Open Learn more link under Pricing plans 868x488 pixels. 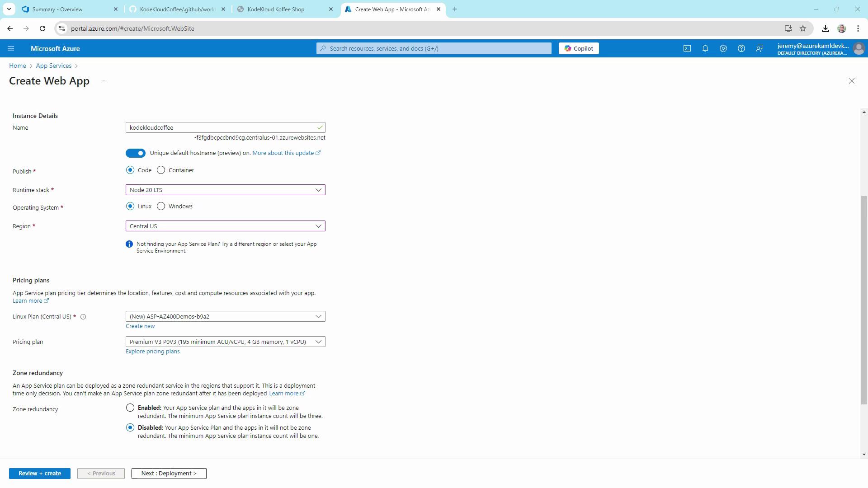(30, 300)
